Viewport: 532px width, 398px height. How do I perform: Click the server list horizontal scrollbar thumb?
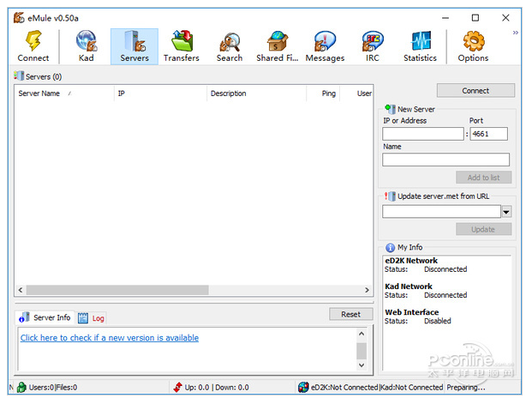(117, 290)
